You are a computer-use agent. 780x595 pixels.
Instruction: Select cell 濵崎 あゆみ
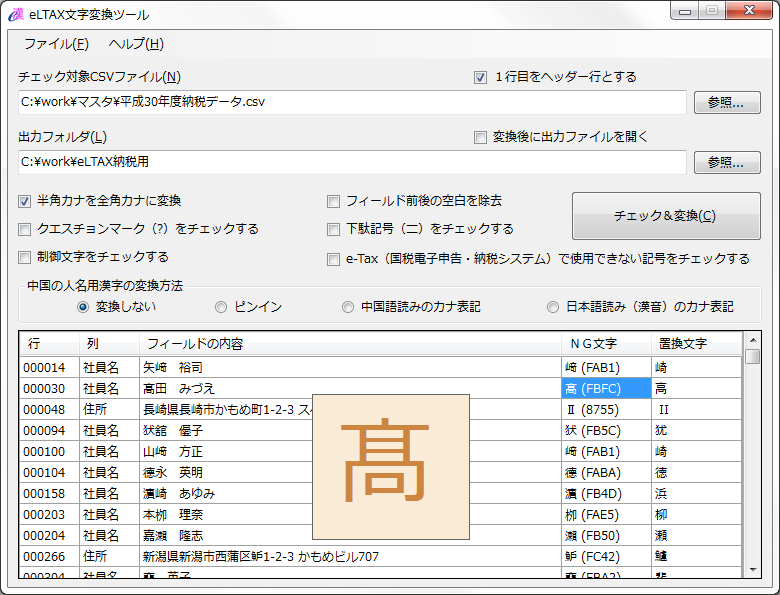tap(350, 494)
